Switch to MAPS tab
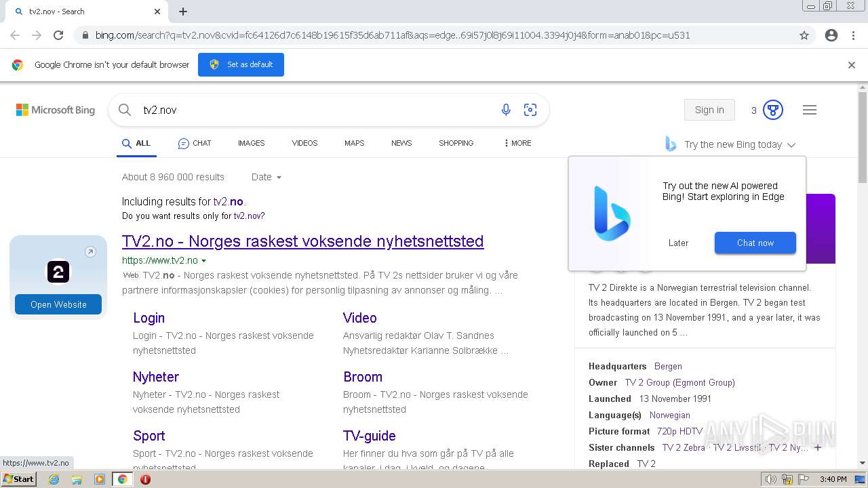868x488 pixels. 354,144
